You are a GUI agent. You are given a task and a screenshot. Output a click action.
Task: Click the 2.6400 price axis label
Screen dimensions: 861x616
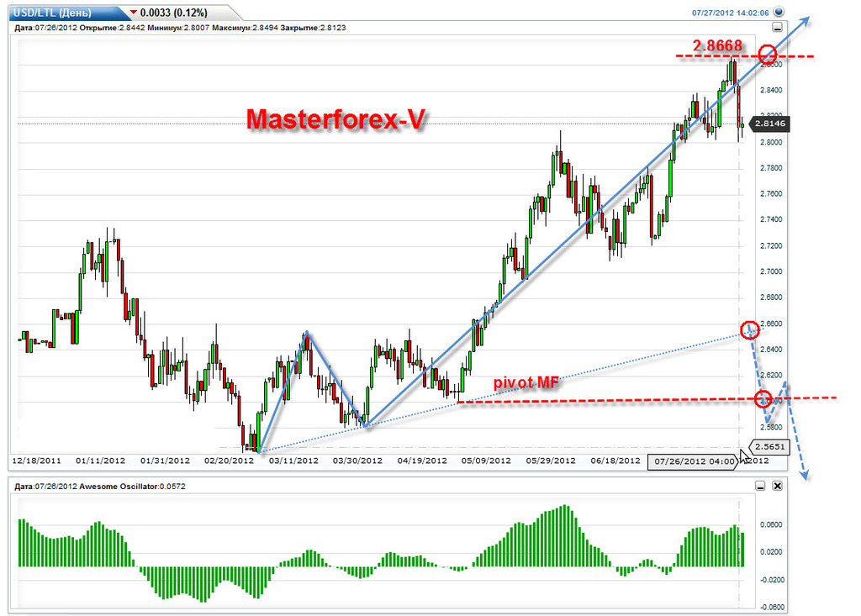point(771,350)
